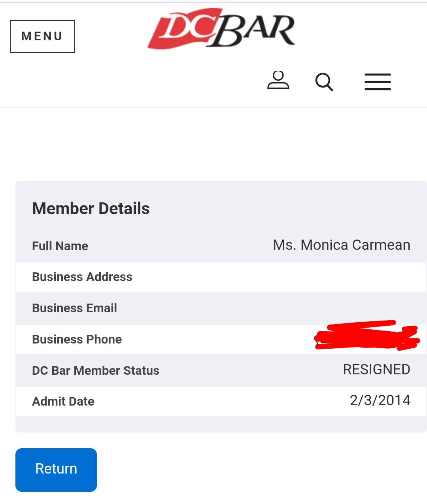This screenshot has width=427, height=504.
Task: Open the MENU button
Action: coord(42,36)
